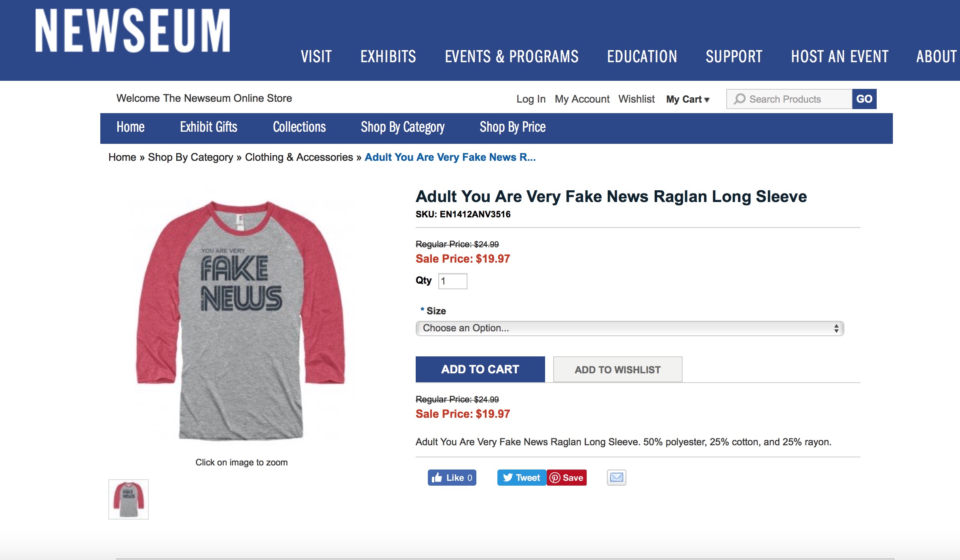Expand the My Cart dropdown
960x560 pixels.
point(687,99)
